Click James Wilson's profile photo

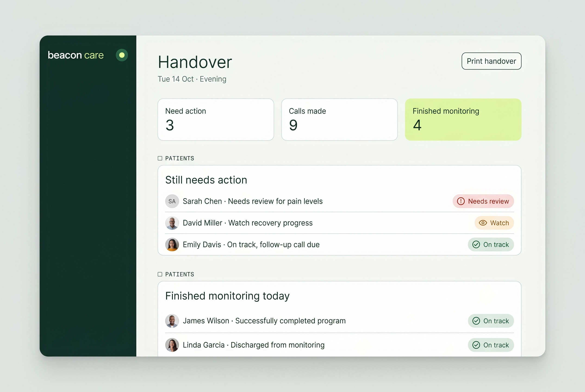172,321
